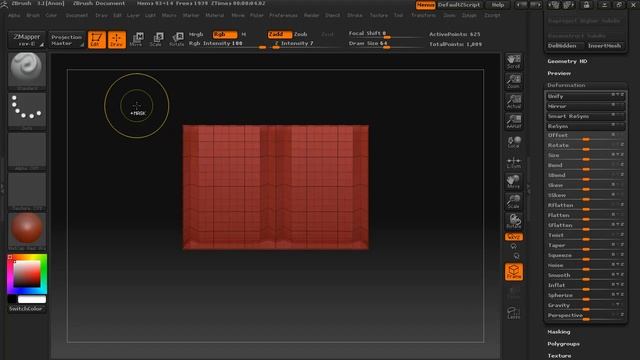Screen dimensions: 640x360
Task: Open the Preferences menu
Action: click(283, 15)
